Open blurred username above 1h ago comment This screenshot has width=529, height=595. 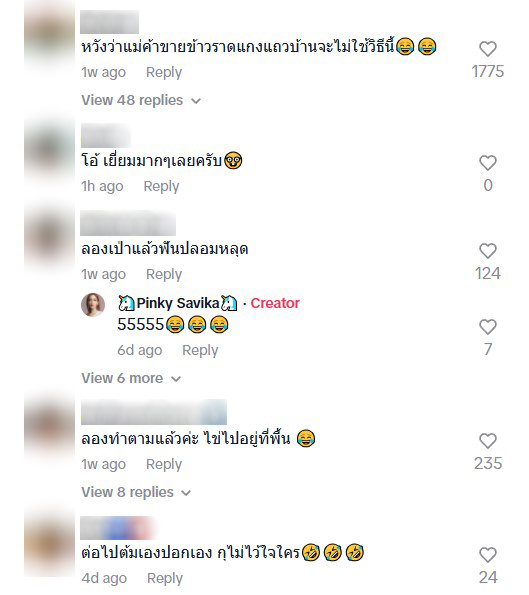tap(106, 135)
